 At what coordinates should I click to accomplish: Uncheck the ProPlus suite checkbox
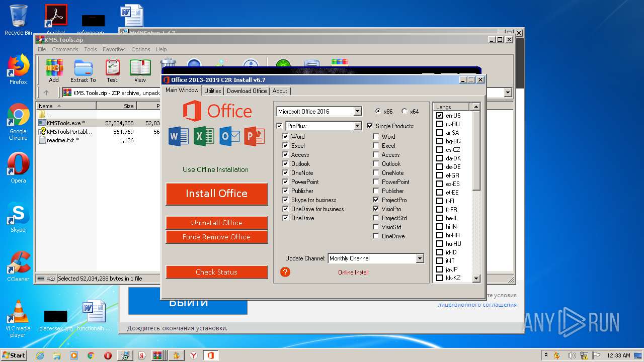point(280,126)
